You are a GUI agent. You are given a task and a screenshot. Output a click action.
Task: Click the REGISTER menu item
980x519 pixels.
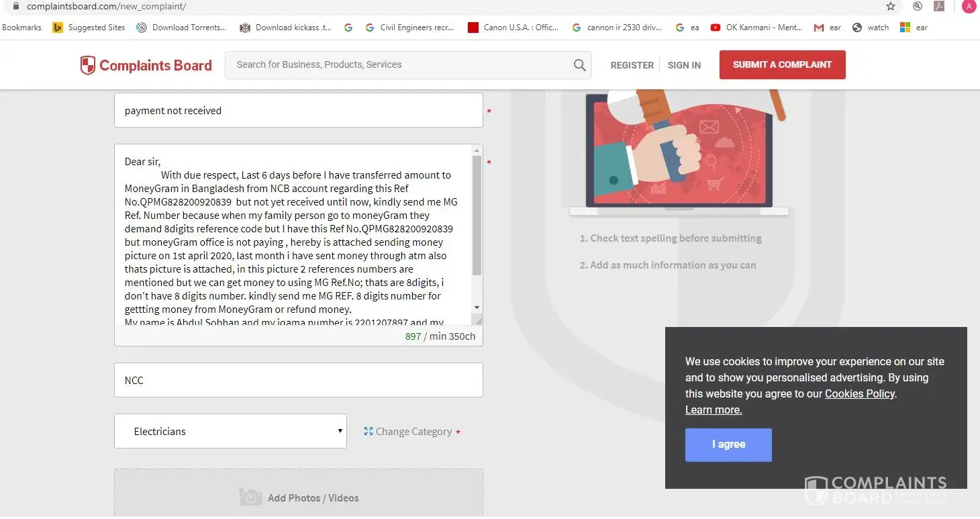(x=632, y=65)
